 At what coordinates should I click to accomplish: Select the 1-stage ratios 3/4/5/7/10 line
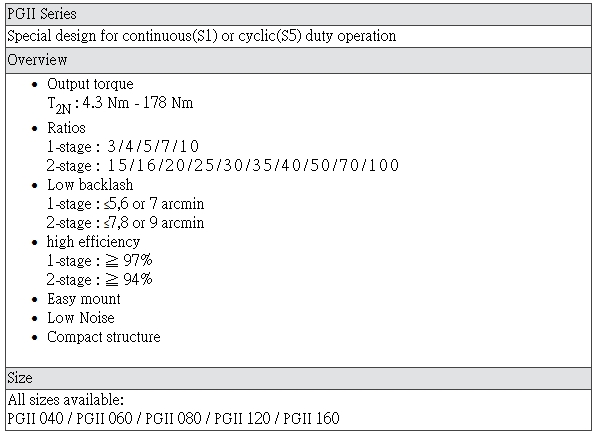click(x=123, y=146)
